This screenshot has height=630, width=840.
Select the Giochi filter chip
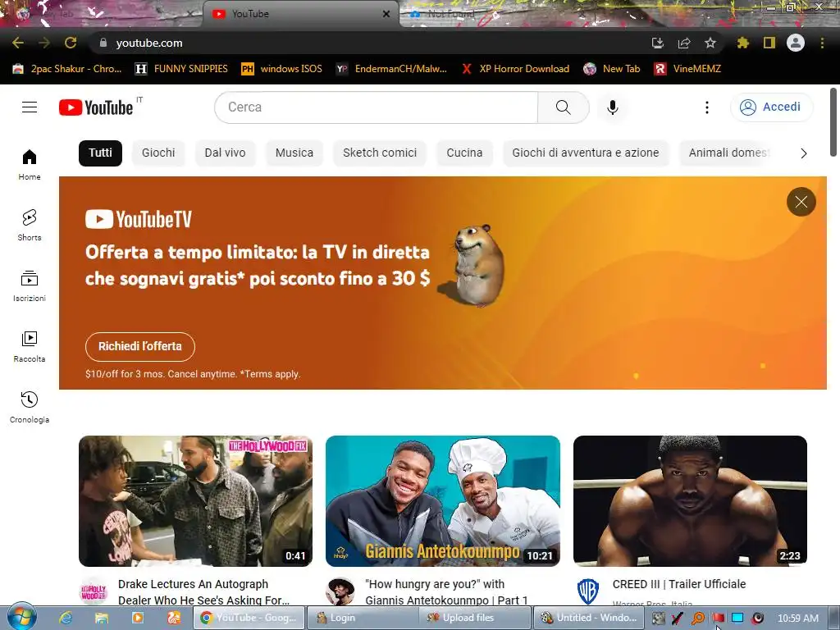tap(158, 153)
